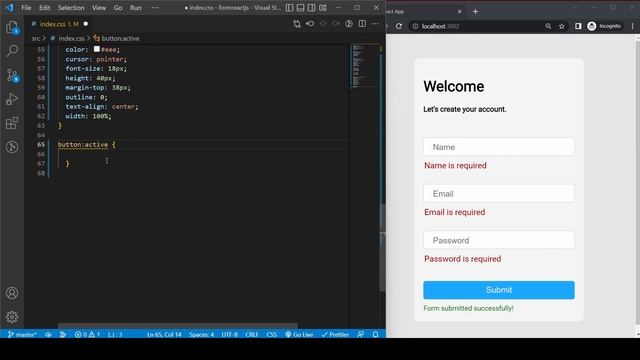Screen dimensions: 640x360
Task: Open a new browser tab with plus
Action: click(475, 11)
